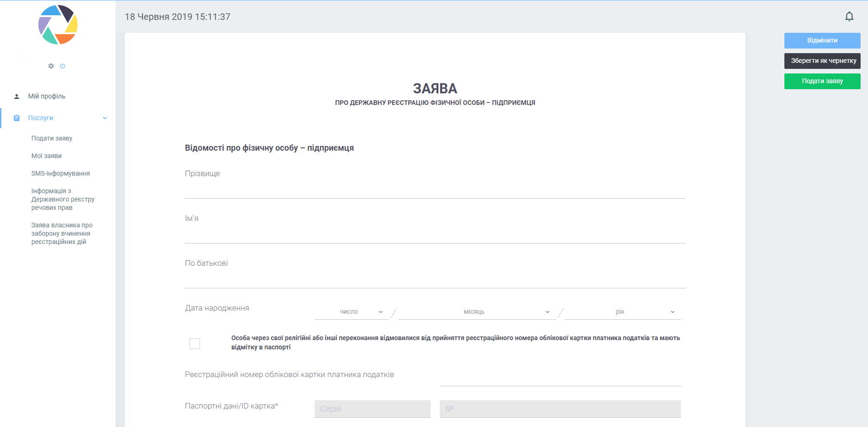The width and height of the screenshot is (868, 427).
Task: Focus the Прізвище input field
Action: point(435,190)
